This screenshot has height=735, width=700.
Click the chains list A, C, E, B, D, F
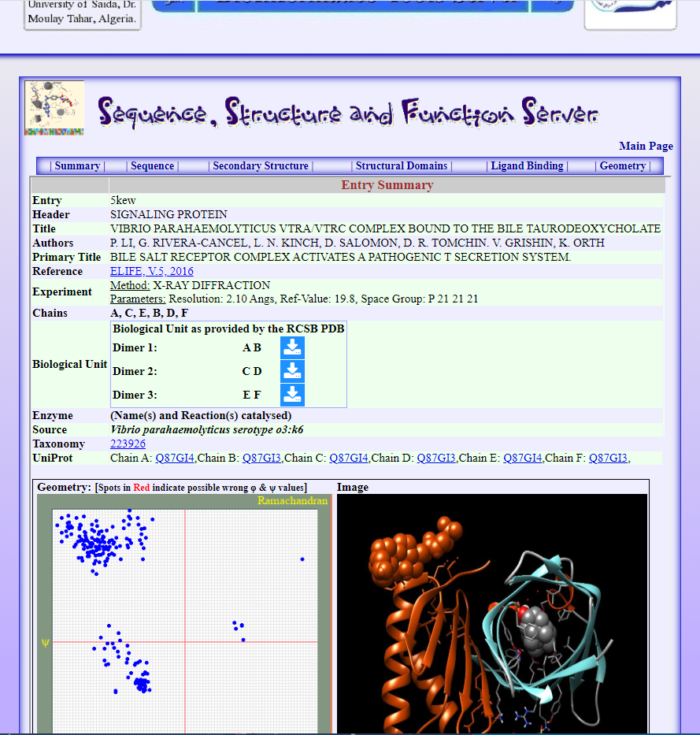pos(149,313)
